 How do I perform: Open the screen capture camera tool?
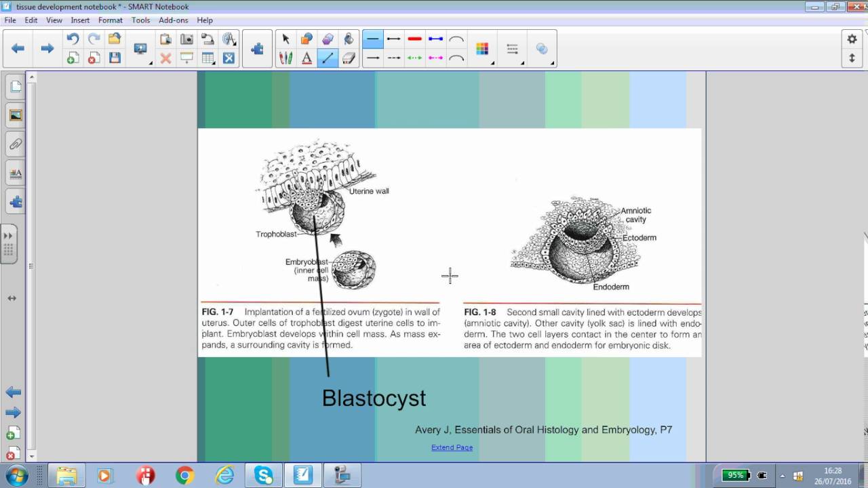(x=186, y=39)
